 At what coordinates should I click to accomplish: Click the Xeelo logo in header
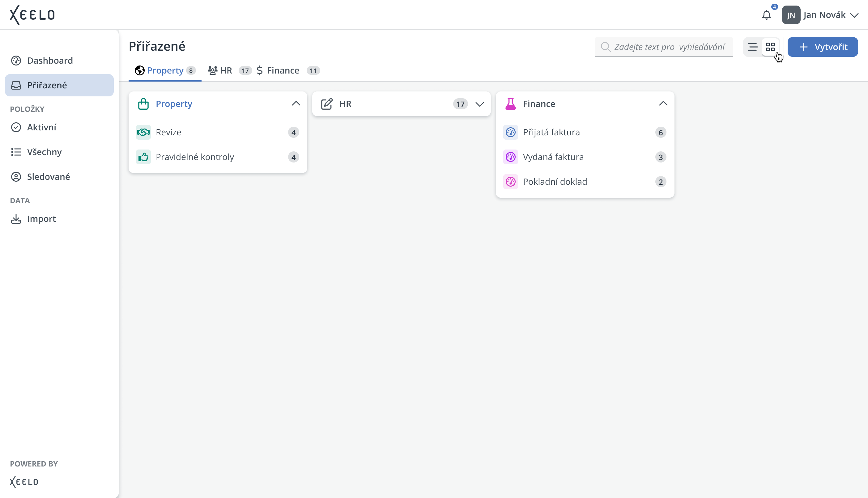click(x=32, y=15)
